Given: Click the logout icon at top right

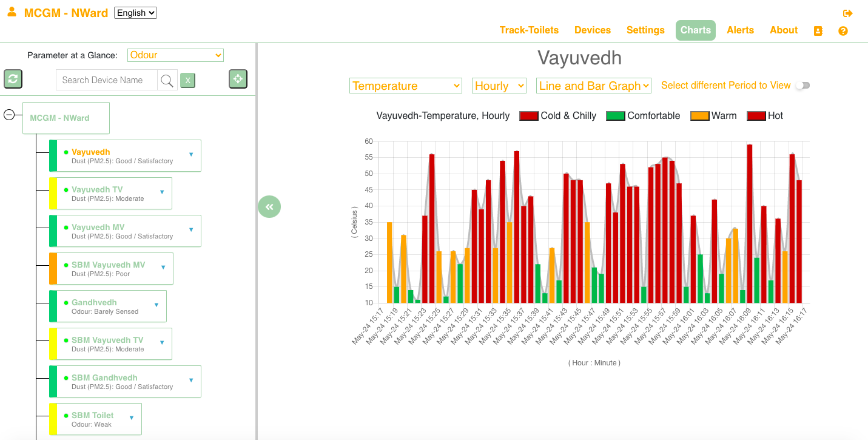Looking at the screenshot, I should (x=848, y=13).
